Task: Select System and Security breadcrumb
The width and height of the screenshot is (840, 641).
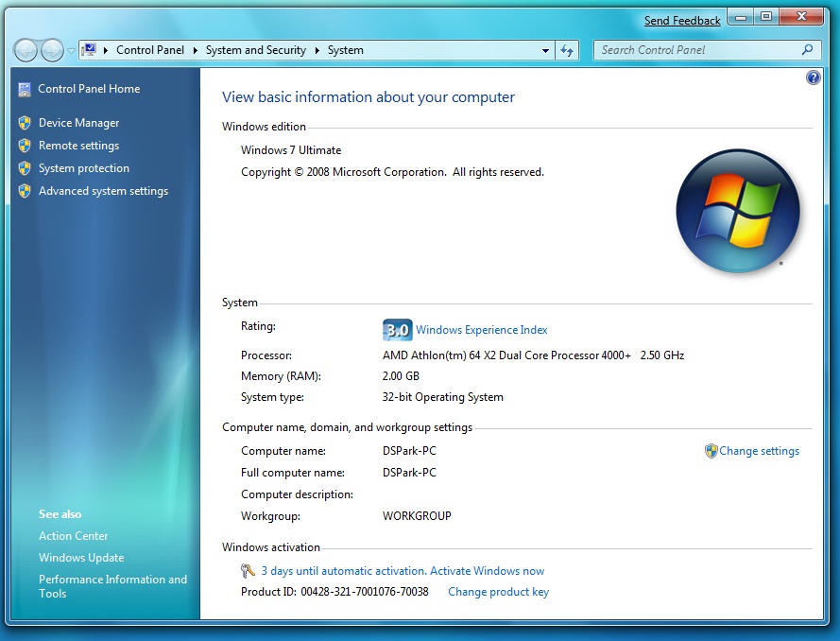Action: point(255,50)
